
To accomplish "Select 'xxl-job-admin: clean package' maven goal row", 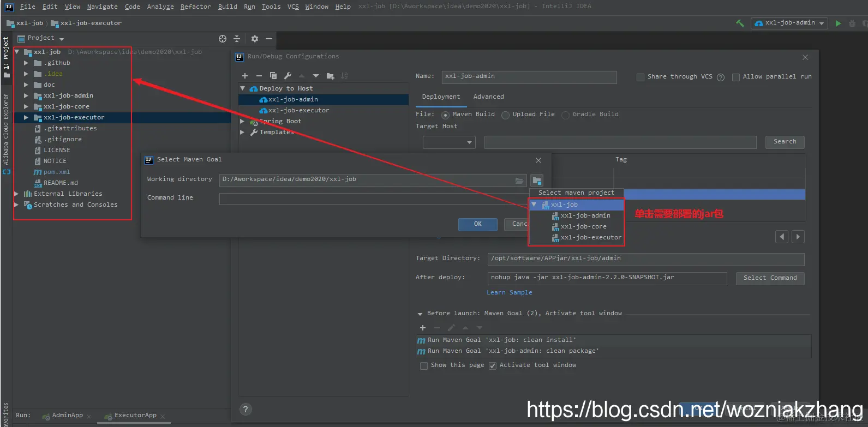I will coord(613,351).
